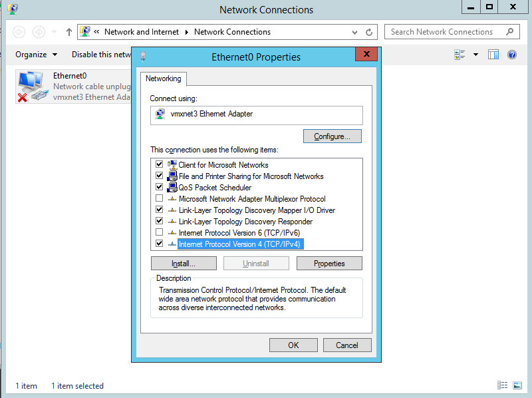Uncheck Link-Layer Topology Discovery Responder
Screen dimensions: 532x398
(159, 221)
